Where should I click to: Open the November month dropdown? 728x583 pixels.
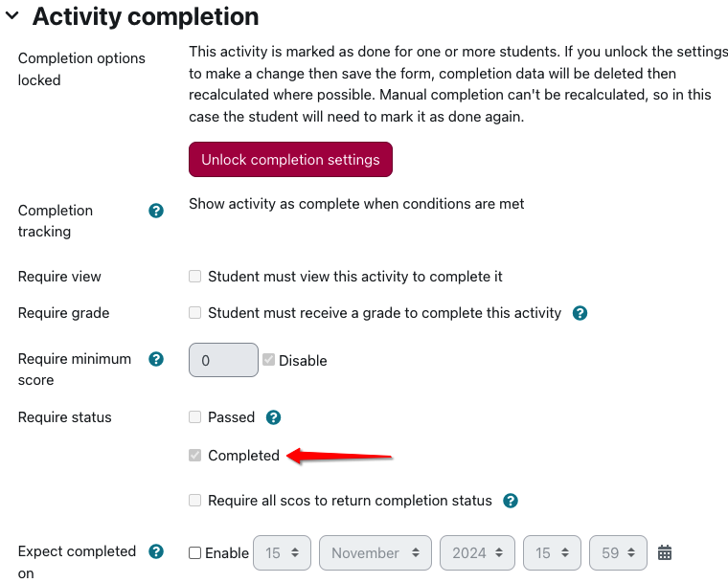(x=375, y=552)
